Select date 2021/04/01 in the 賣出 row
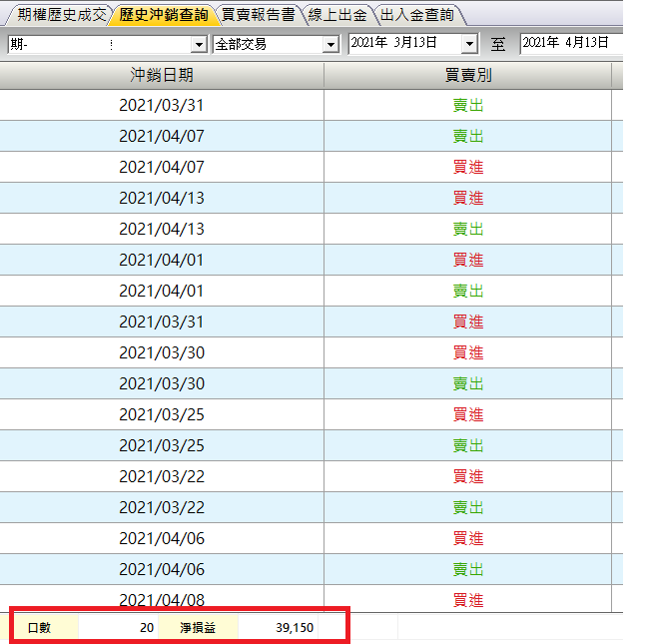This screenshot has width=653, height=644. click(162, 291)
